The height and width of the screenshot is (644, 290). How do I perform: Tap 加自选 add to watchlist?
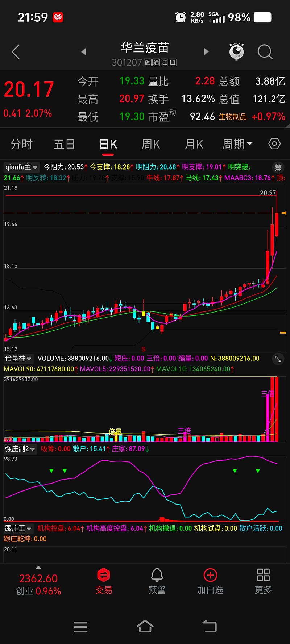click(210, 581)
